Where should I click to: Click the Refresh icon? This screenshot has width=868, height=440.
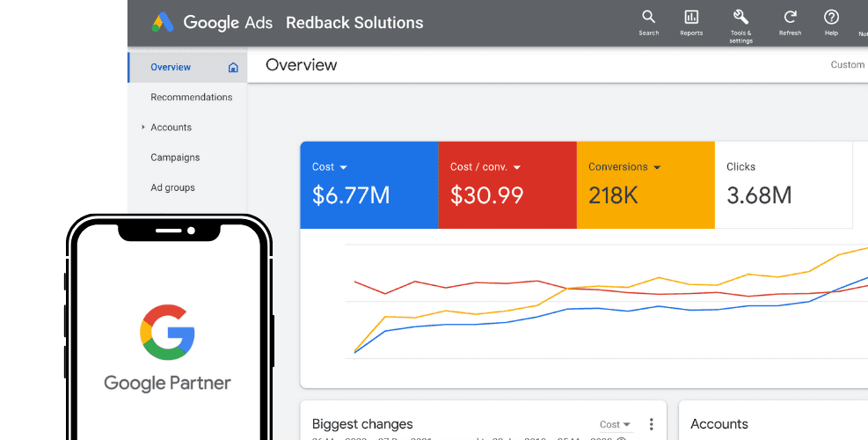790,17
